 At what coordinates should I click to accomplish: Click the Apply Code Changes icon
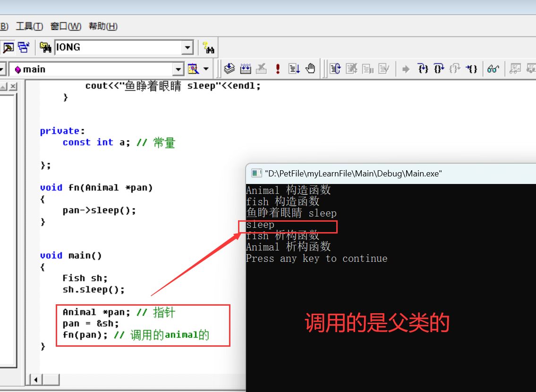tap(384, 69)
